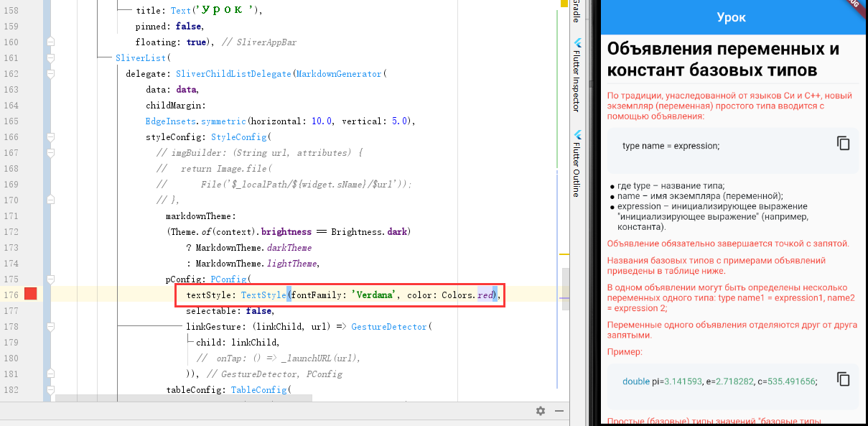The image size is (868, 426).
Task: Click the settings gear in the bottom panel
Action: (540, 410)
